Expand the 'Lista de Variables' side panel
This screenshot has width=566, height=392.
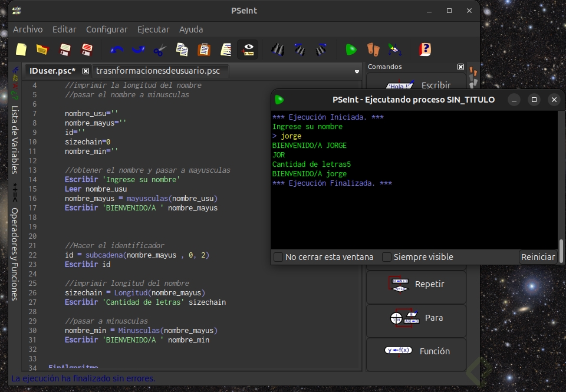(x=15, y=139)
